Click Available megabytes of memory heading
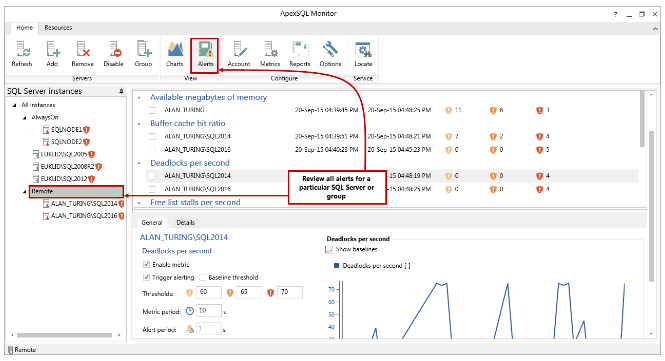This screenshot has width=665, height=361. 208,97
